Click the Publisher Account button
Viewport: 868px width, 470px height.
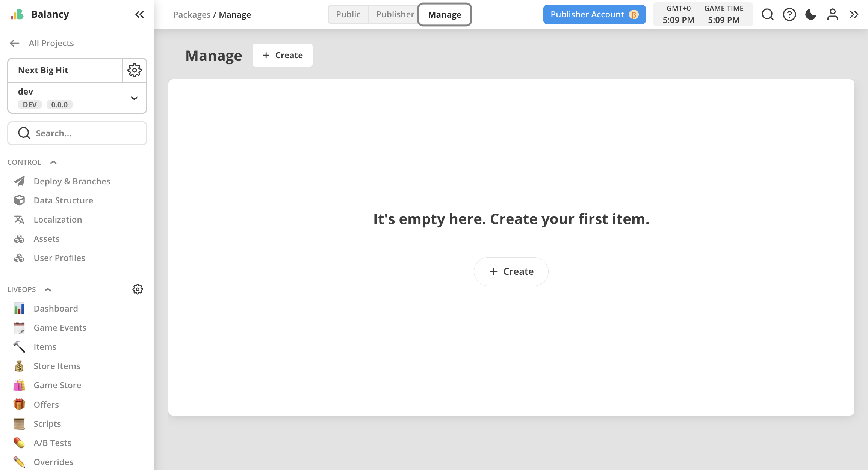[x=594, y=15]
